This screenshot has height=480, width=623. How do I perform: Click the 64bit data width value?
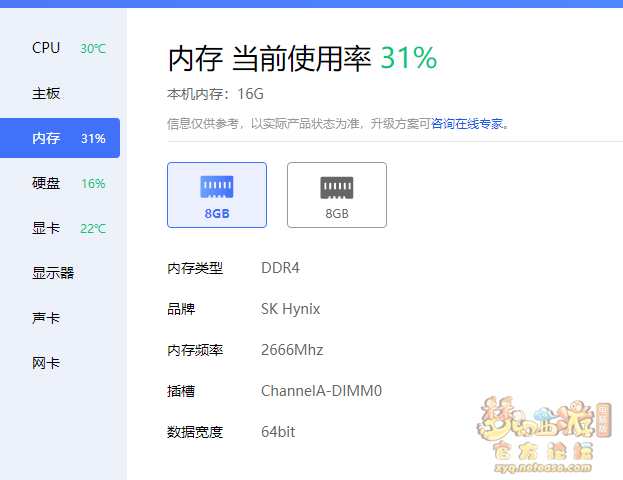(x=278, y=432)
